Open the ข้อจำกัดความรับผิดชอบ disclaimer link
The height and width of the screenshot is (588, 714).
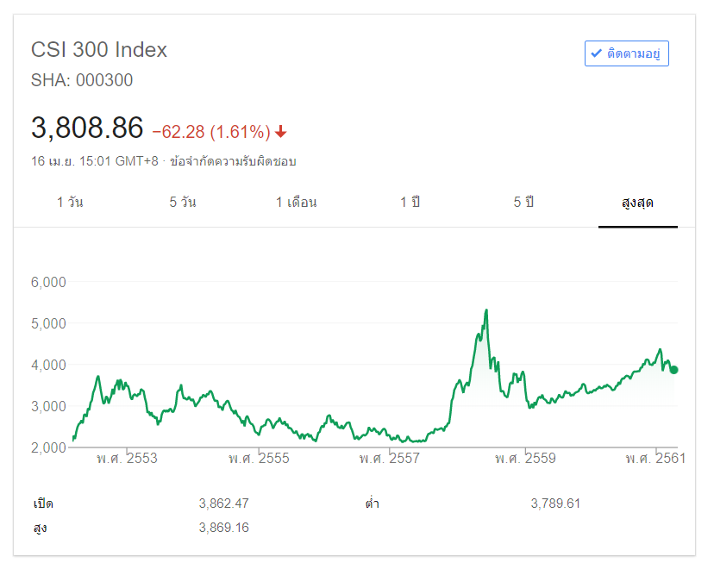(x=233, y=161)
